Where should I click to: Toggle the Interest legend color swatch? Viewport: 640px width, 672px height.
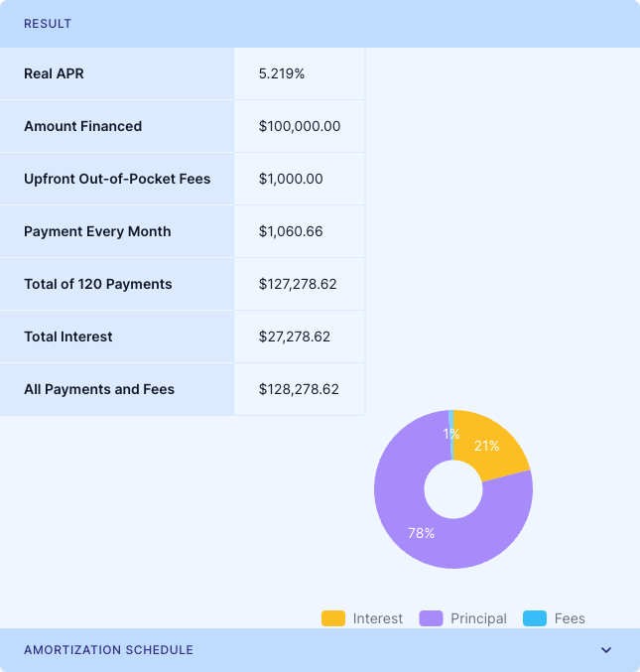tap(333, 618)
